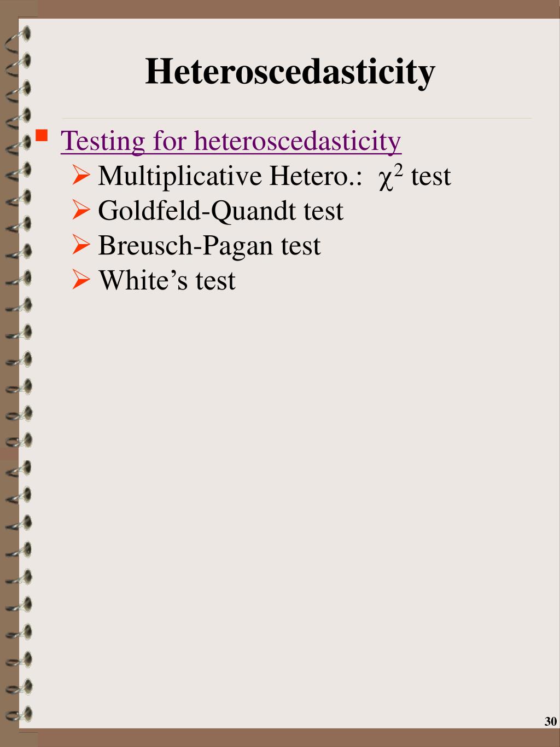Click arrow bullet beside Breusch-Pagan test

[81, 245]
